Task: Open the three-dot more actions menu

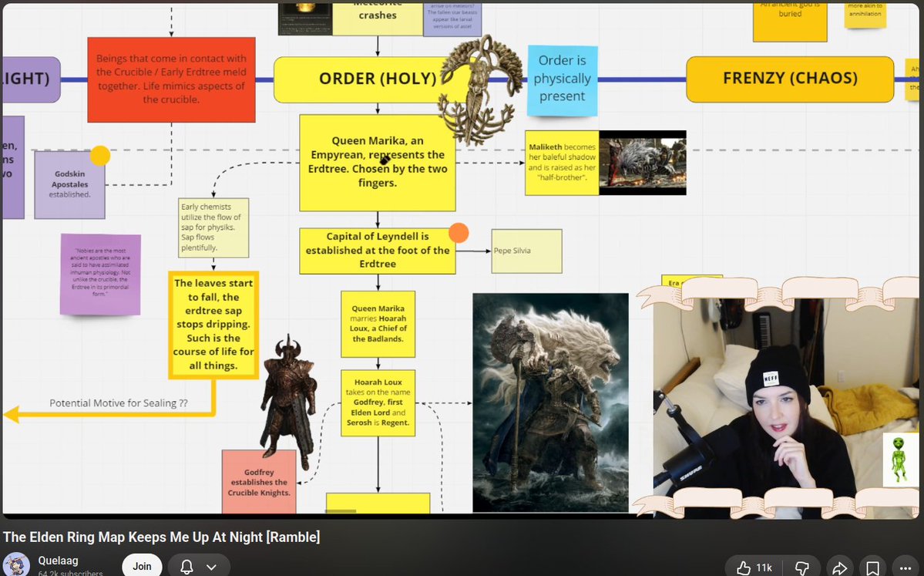Action: click(906, 568)
